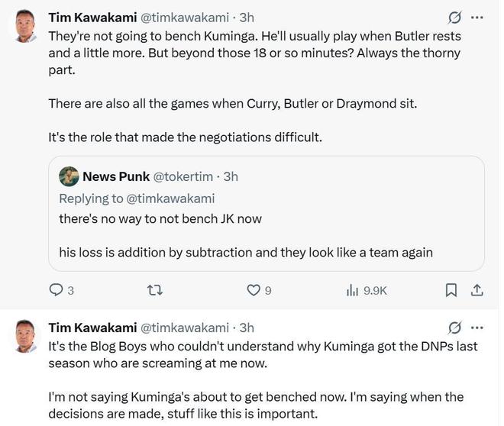Click the share icon on first tweet

click(477, 290)
